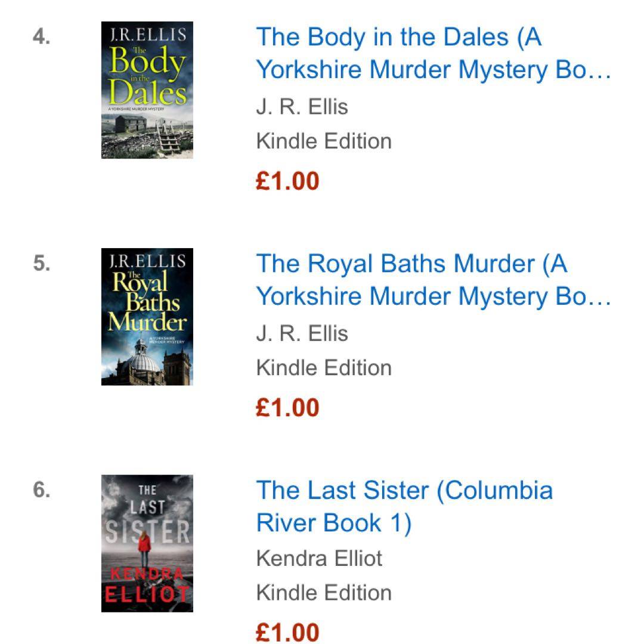This screenshot has width=644, height=644.
Task: Tap the £1.00 price for The Last Sister
Action: pyautogui.click(x=287, y=632)
